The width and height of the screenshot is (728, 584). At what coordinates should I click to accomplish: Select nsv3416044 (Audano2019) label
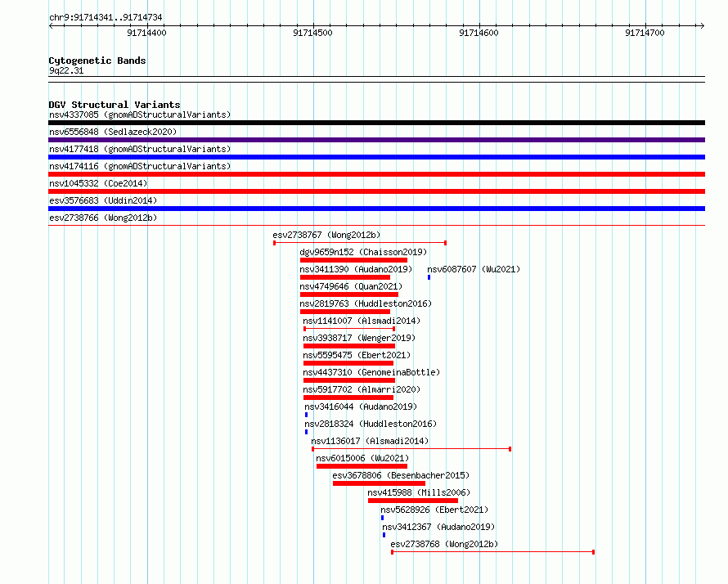point(361,407)
